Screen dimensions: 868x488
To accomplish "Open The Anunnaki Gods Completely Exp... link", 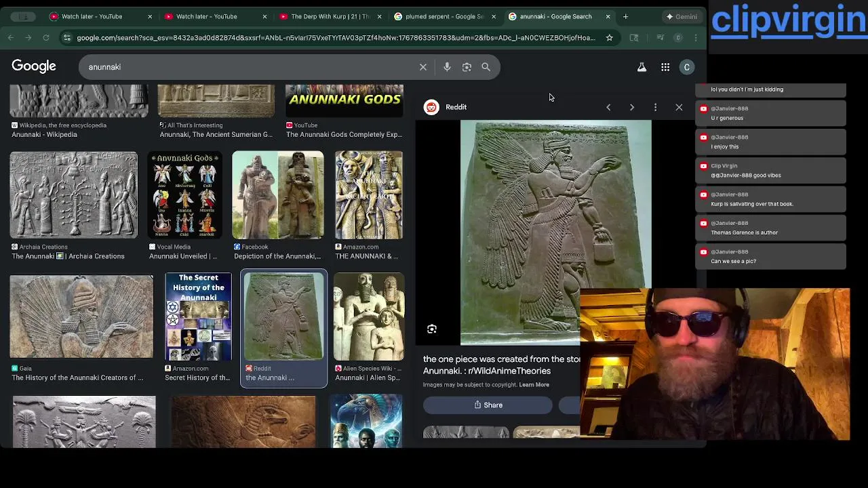I will click(x=344, y=134).
